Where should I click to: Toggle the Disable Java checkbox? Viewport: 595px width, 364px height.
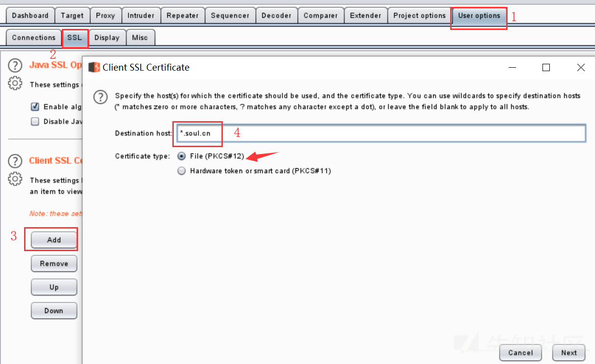point(35,122)
